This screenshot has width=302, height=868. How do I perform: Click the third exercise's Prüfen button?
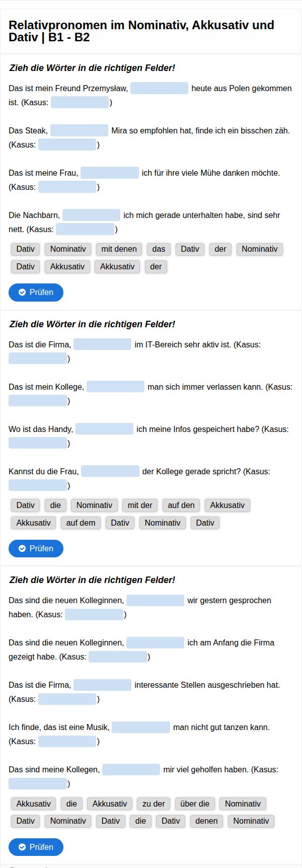[36, 847]
